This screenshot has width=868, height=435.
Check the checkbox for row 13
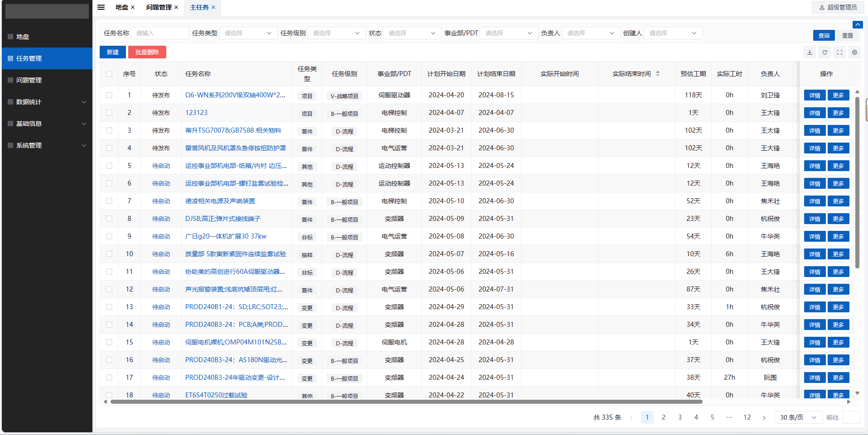pyautogui.click(x=109, y=307)
